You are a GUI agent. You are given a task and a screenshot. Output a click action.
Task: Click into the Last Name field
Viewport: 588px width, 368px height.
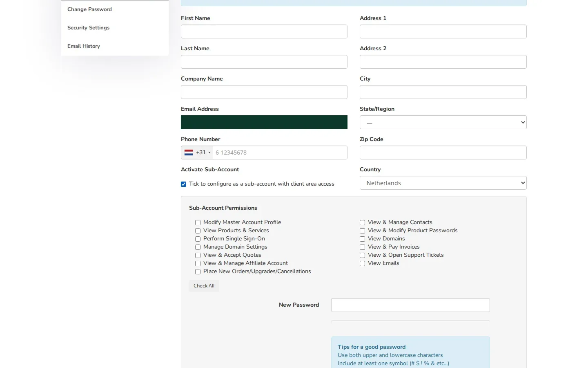pyautogui.click(x=264, y=62)
